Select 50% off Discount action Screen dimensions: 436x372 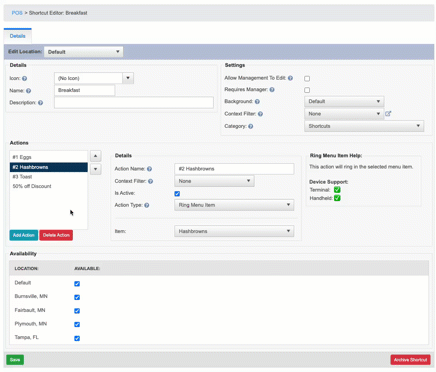tap(49, 186)
